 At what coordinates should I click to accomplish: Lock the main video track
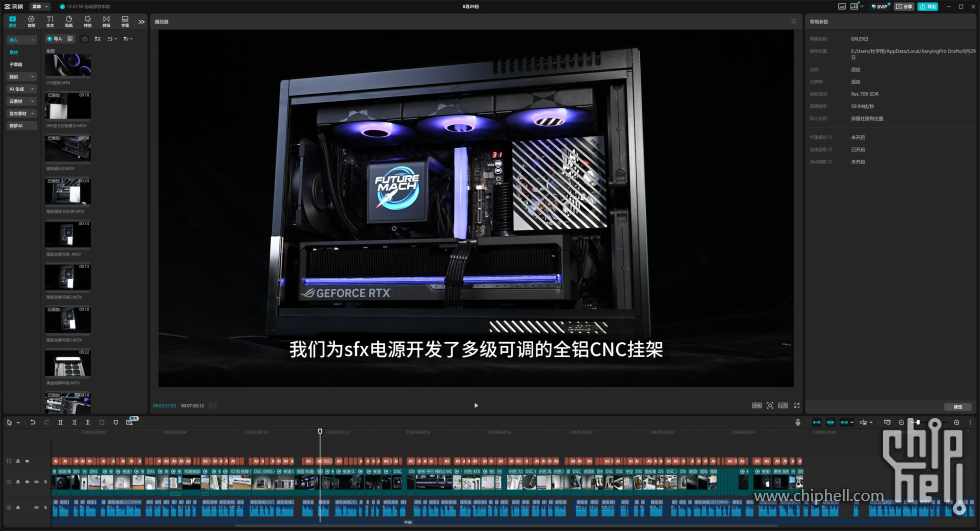[18, 482]
